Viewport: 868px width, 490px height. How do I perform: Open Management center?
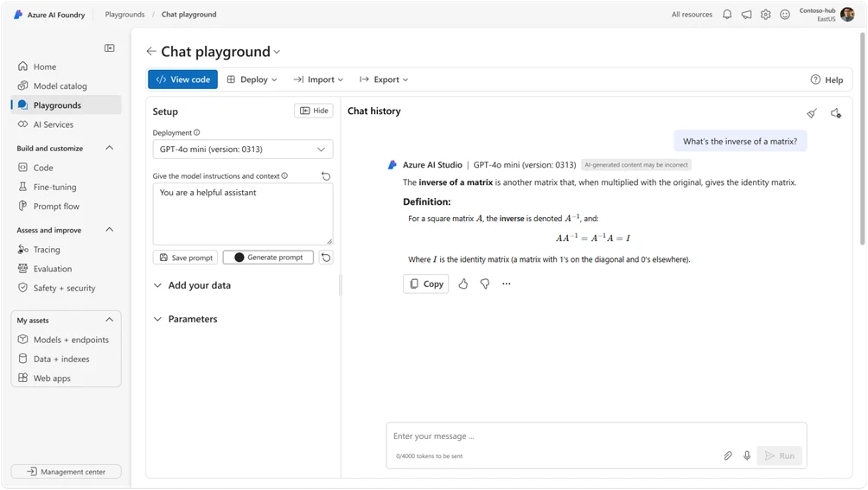click(66, 472)
